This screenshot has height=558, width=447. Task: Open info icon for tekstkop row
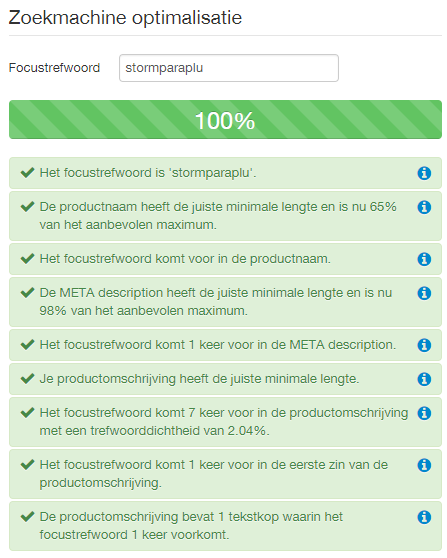click(424, 517)
